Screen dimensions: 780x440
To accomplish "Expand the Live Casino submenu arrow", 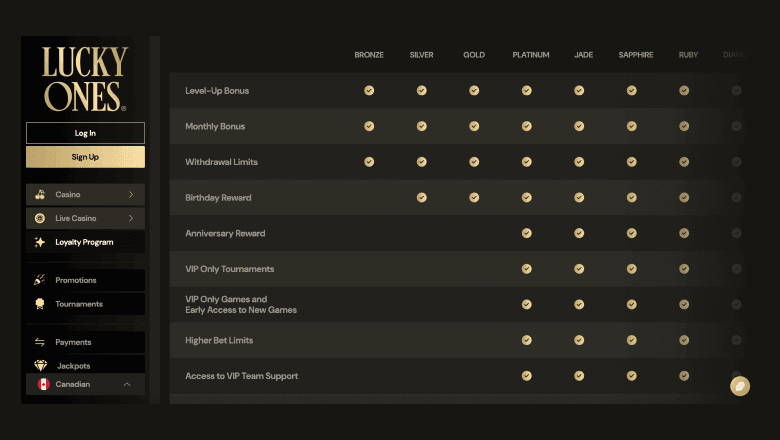I will (x=131, y=218).
